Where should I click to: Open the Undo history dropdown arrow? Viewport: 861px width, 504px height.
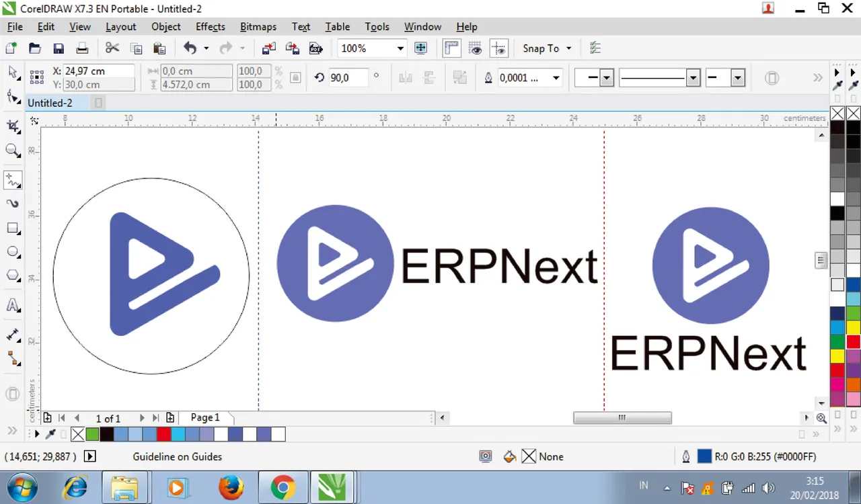pos(206,48)
